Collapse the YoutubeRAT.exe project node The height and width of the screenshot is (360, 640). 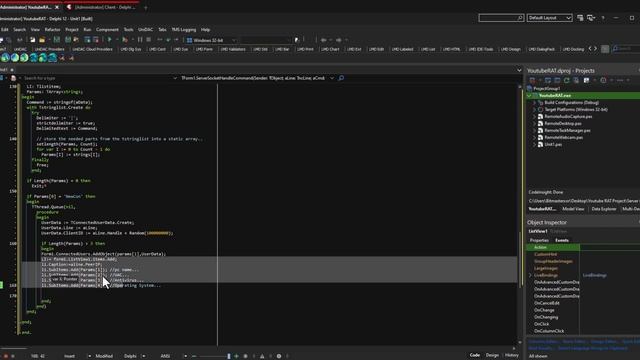(529, 96)
